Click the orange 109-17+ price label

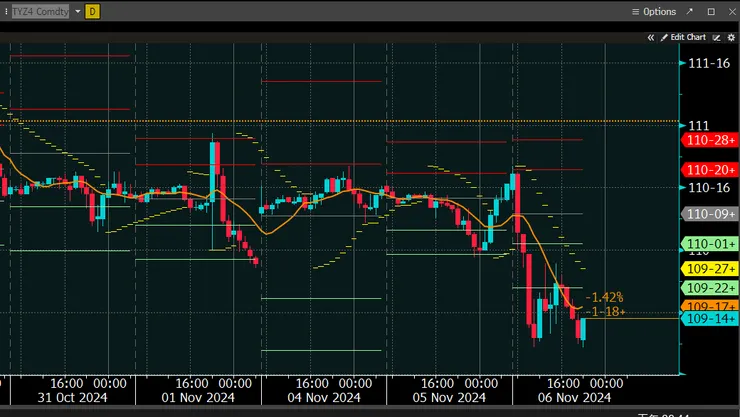point(710,306)
